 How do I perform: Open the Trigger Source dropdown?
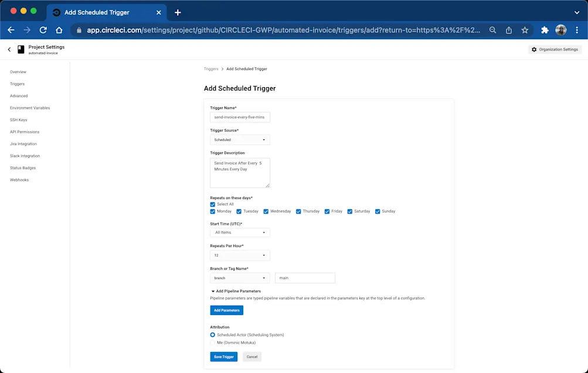pos(240,140)
